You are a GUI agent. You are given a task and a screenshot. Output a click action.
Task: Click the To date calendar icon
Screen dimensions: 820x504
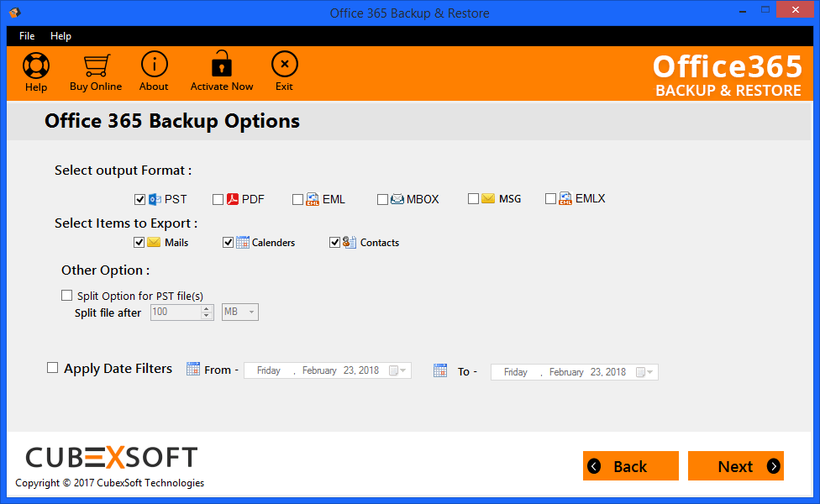(440, 370)
